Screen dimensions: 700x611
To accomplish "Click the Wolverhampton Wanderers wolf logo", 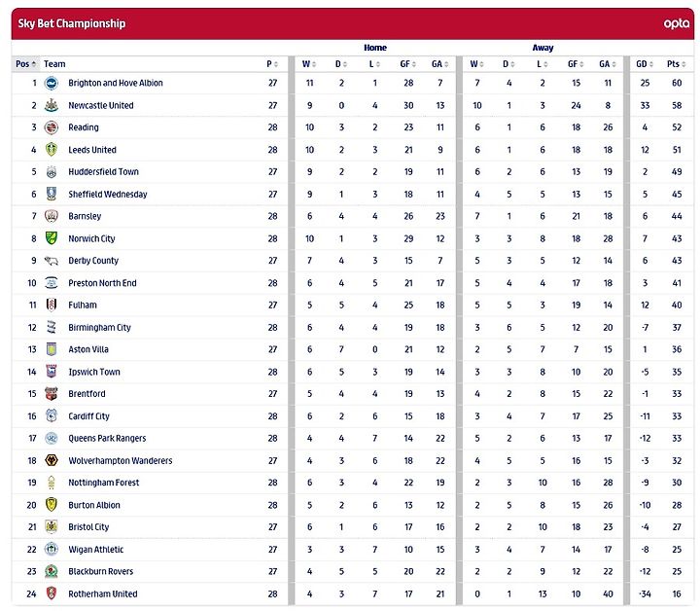I will click(52, 460).
